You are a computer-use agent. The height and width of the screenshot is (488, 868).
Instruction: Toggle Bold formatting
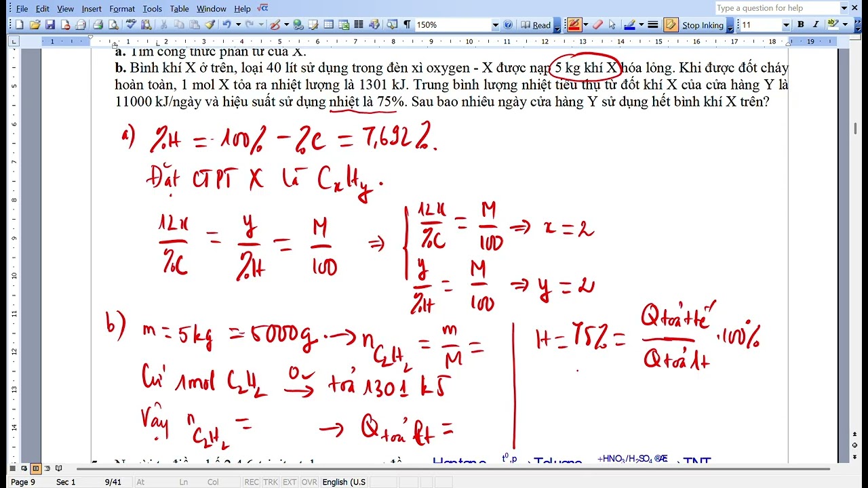[800, 24]
